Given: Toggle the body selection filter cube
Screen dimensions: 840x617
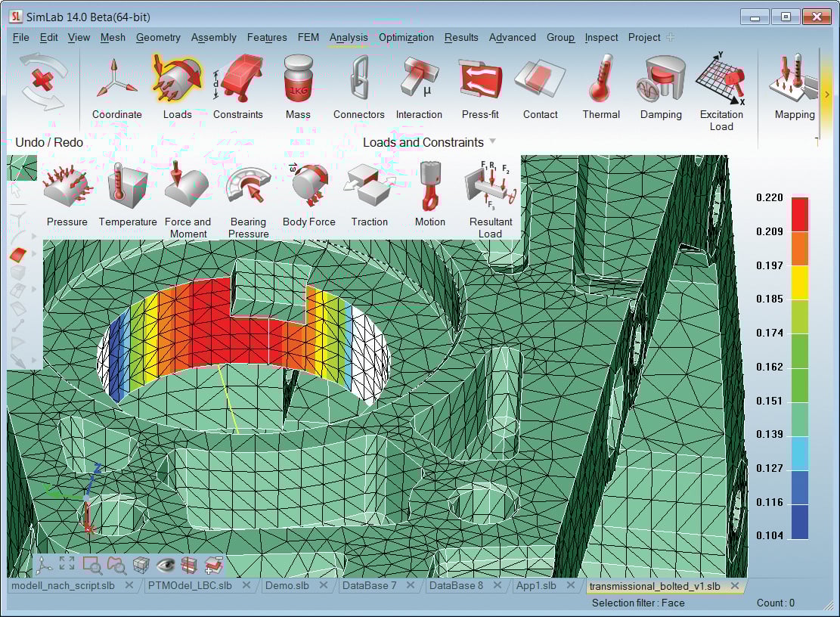Looking at the screenshot, I should pos(18,272).
